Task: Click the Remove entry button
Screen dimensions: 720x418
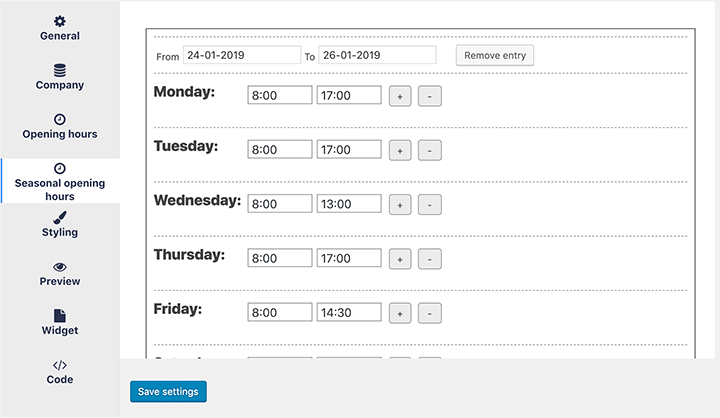Action: coord(495,55)
